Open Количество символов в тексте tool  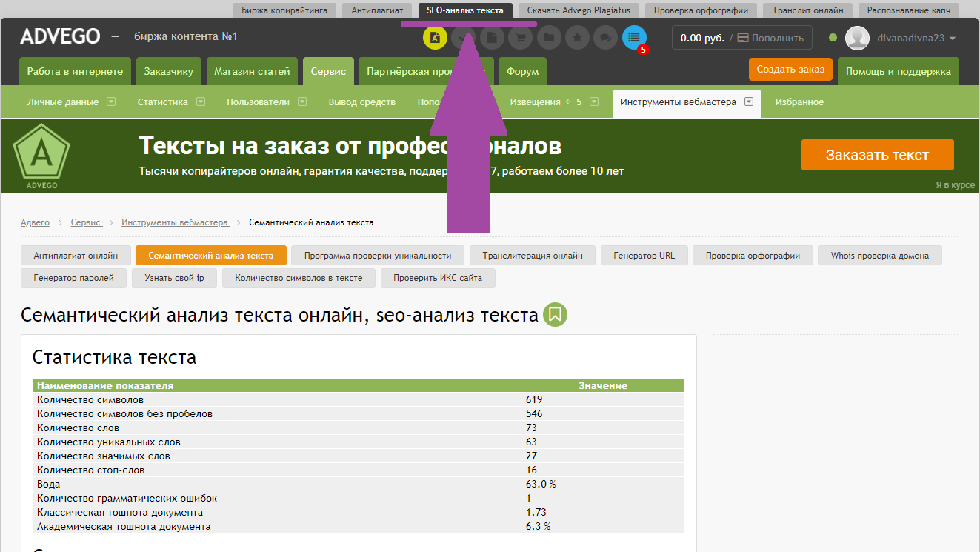299,279
